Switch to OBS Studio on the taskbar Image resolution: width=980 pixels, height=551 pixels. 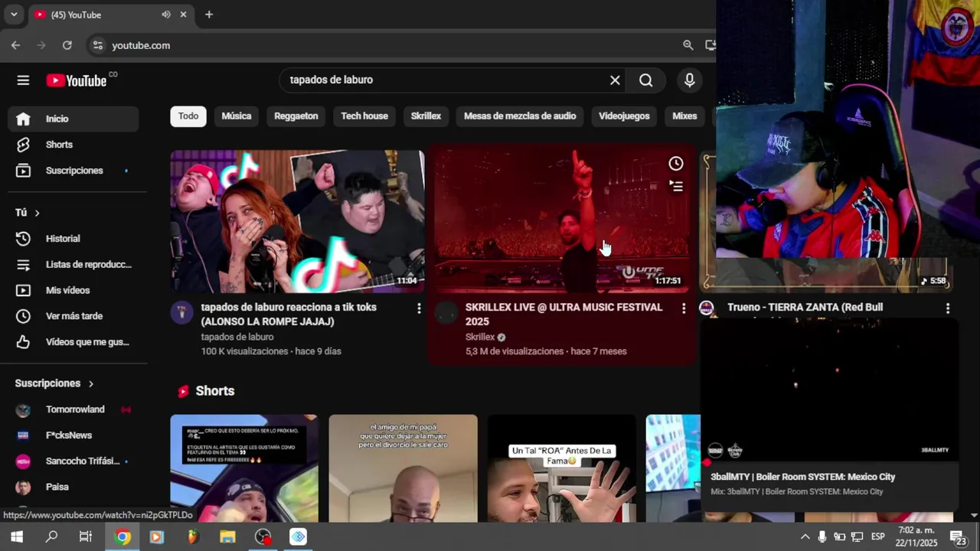point(263,537)
